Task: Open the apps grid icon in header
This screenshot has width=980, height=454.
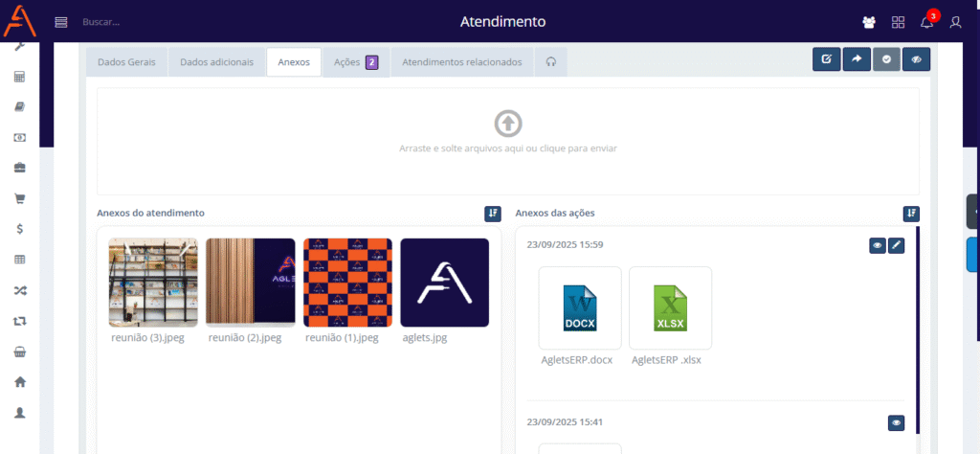Action: click(898, 22)
